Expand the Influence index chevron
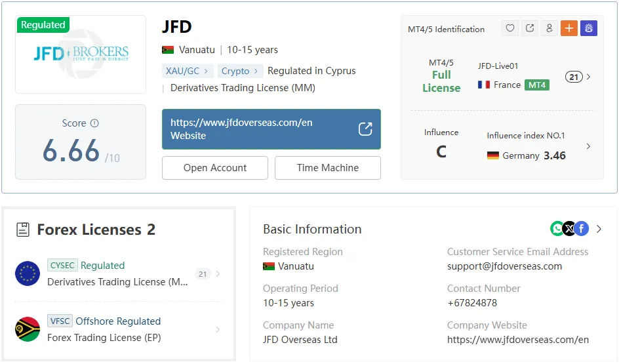Viewport: 619px width, 364px height. 589,146
